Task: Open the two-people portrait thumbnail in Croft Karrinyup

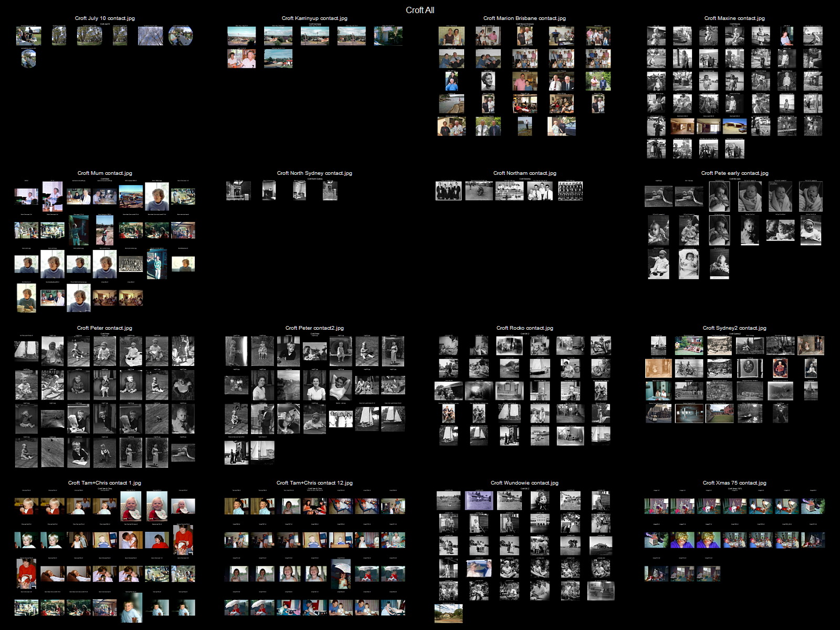Action: point(241,59)
